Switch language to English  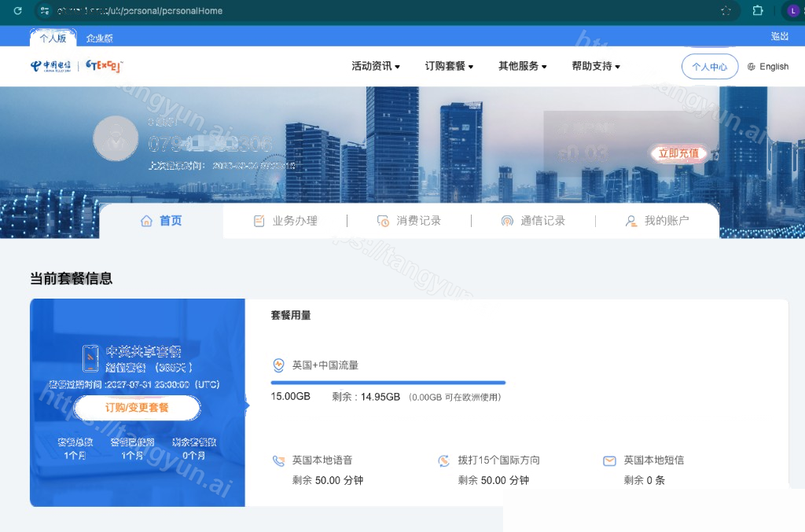tap(774, 67)
